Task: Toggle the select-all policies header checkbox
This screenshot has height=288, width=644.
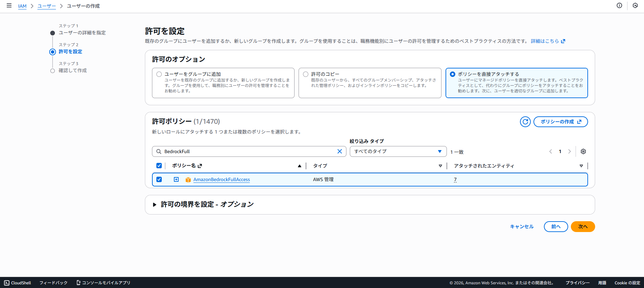Action: [159, 166]
